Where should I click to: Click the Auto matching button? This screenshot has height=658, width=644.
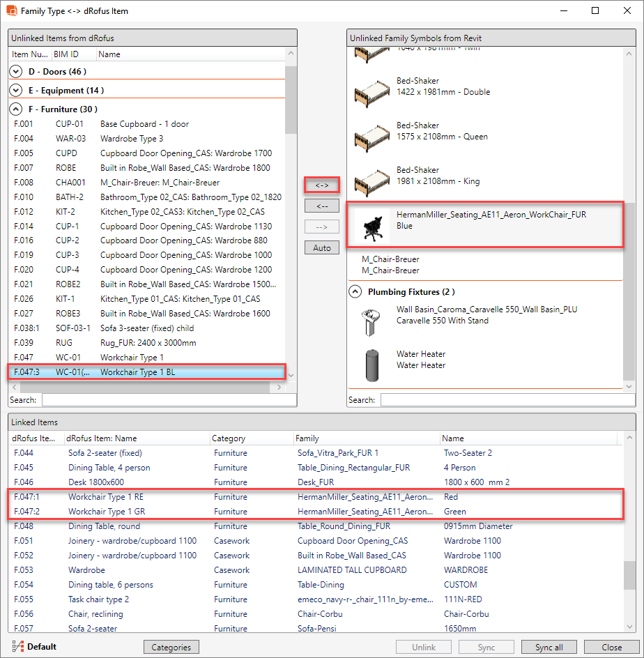pos(321,247)
